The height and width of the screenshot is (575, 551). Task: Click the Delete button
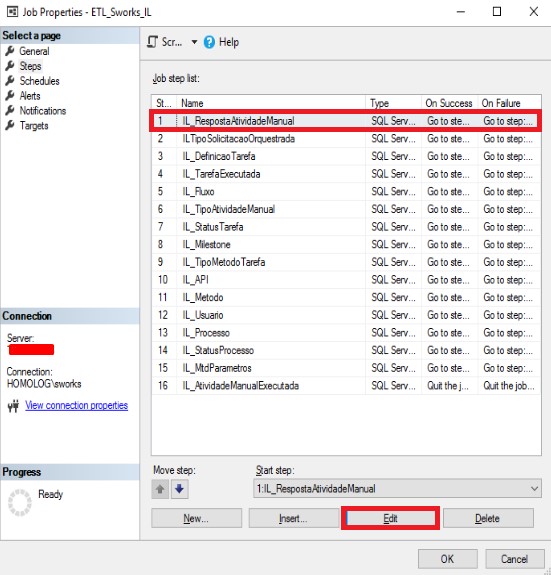click(488, 518)
